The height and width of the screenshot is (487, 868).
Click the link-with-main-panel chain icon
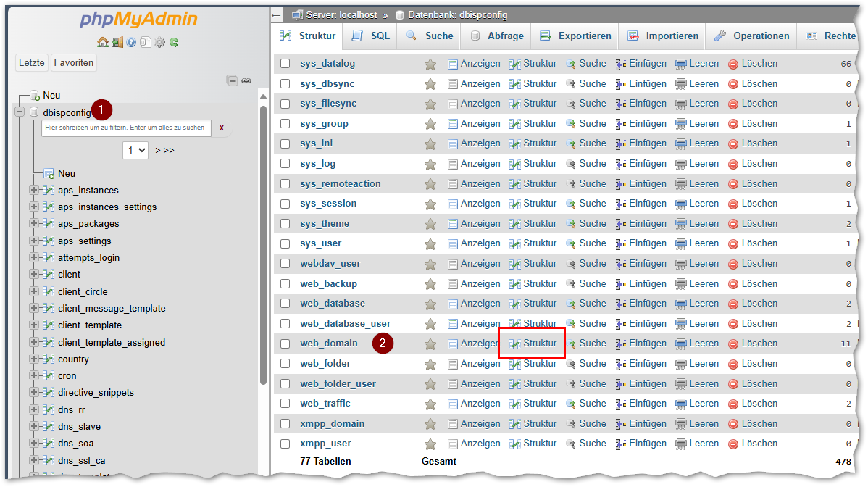[x=246, y=80]
